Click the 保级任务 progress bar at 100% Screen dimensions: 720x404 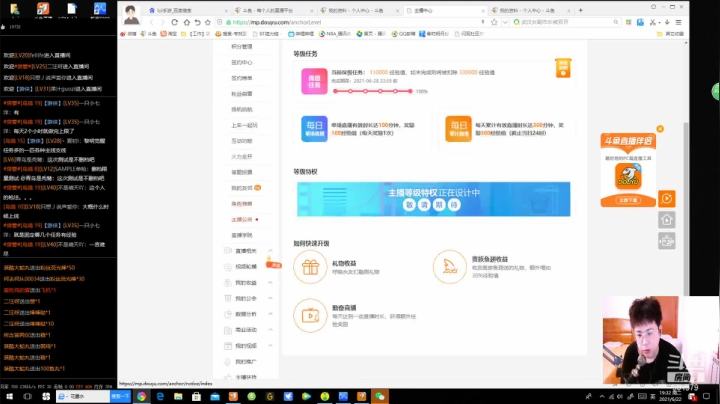coord(372,91)
